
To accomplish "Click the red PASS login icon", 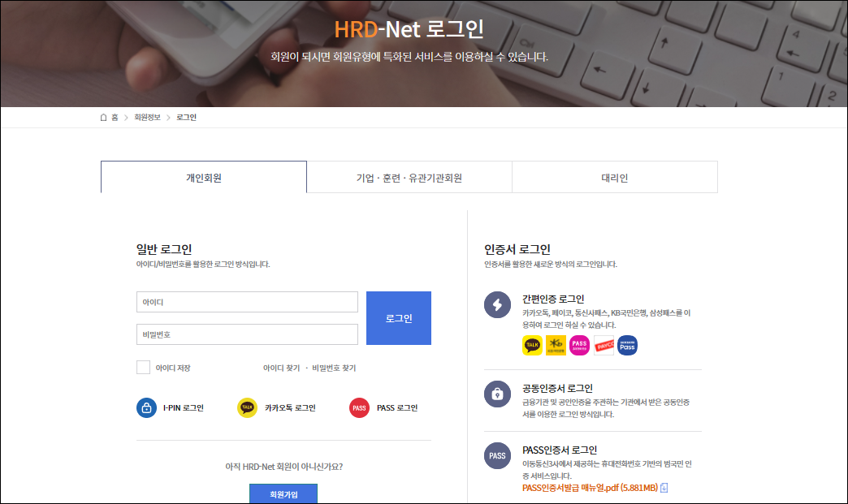I will (359, 408).
